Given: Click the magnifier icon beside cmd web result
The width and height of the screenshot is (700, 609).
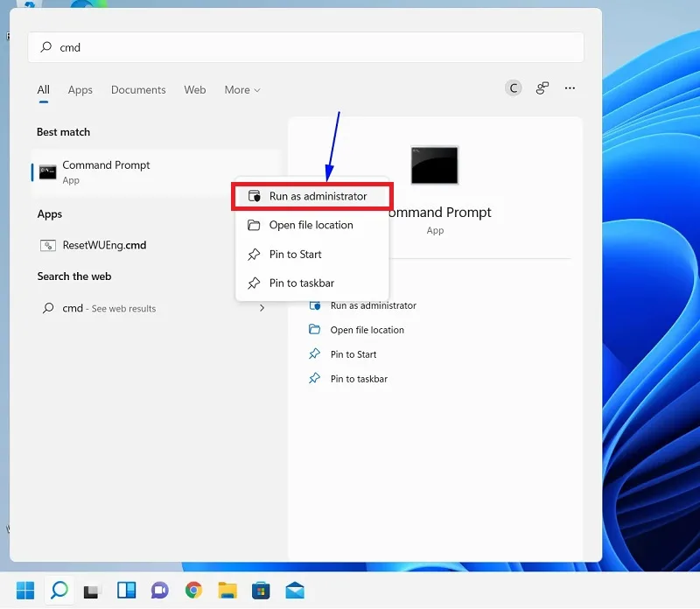Looking at the screenshot, I should (x=48, y=308).
